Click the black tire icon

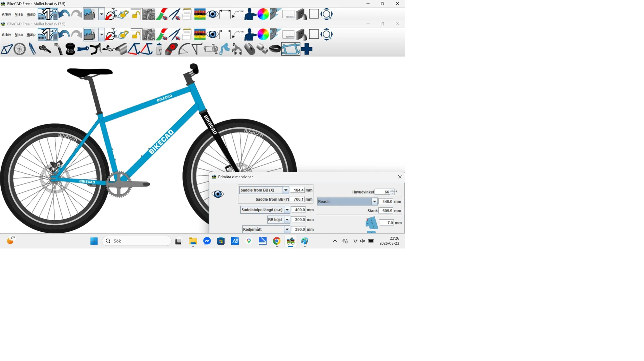click(275, 49)
